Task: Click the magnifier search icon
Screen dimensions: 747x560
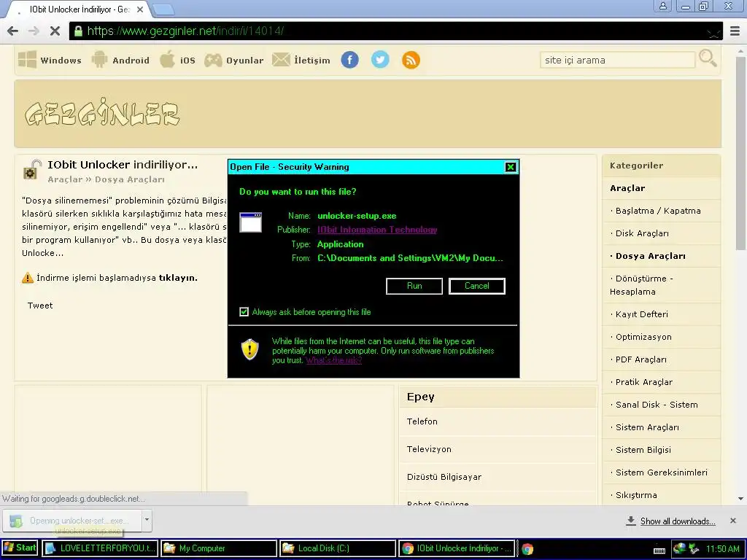Action: [708, 58]
